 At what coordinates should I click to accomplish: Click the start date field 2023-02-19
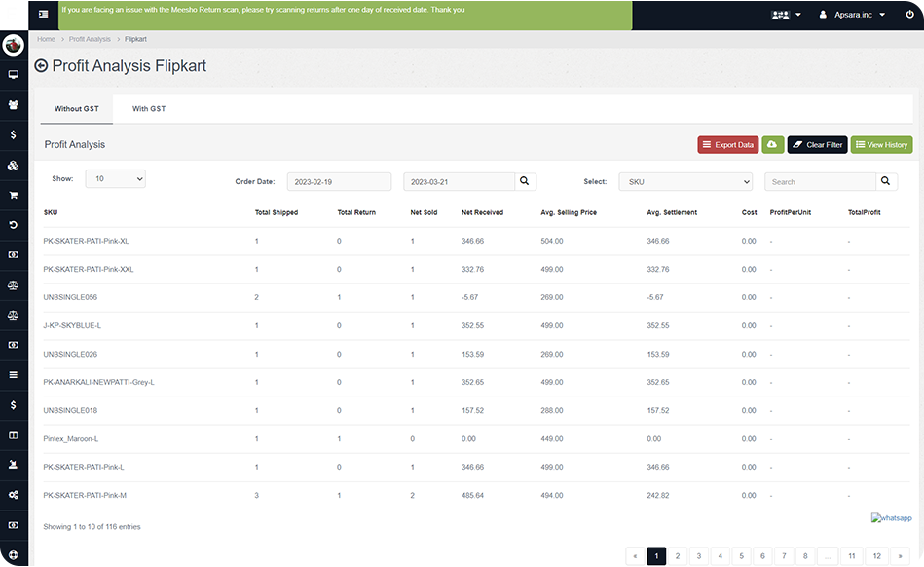pyautogui.click(x=340, y=181)
